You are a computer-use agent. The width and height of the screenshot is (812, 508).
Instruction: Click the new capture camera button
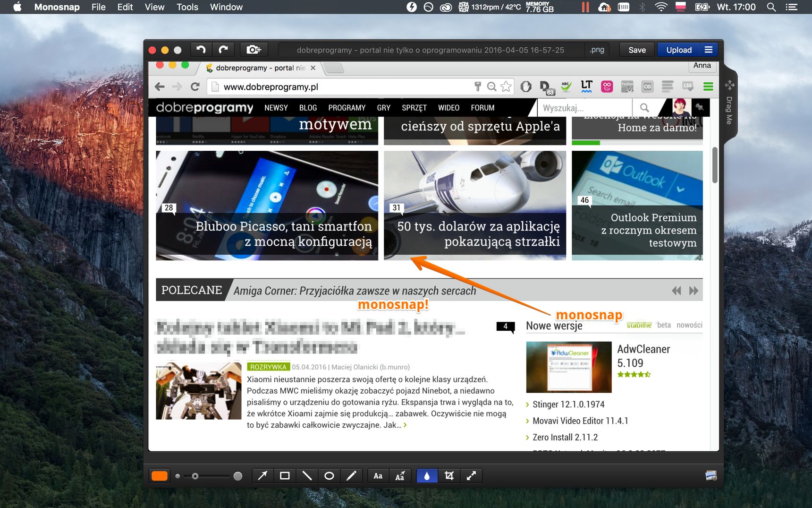tap(254, 50)
